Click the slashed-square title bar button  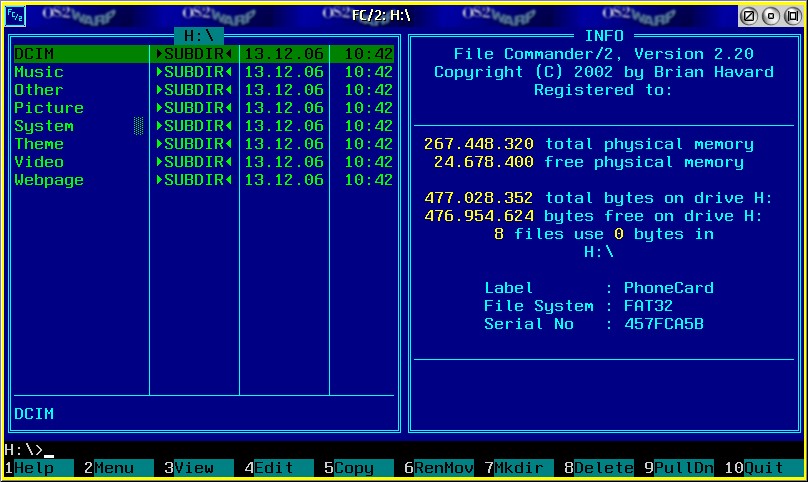[x=748, y=16]
